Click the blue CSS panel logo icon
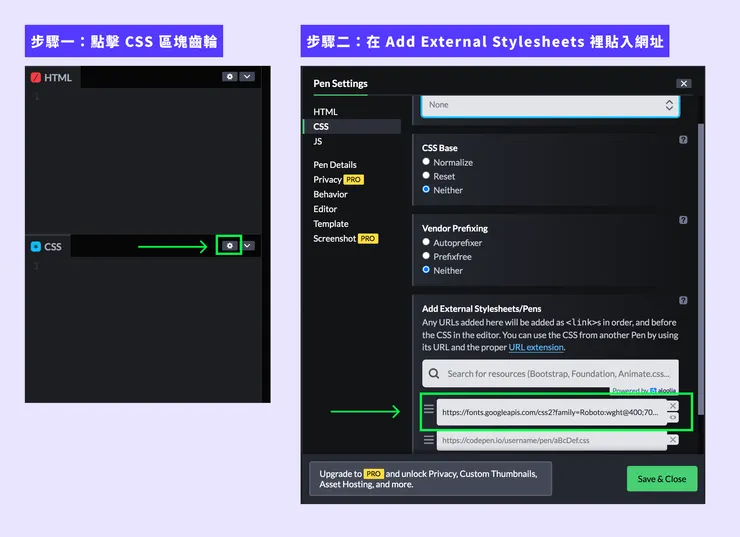 pyautogui.click(x=36, y=246)
